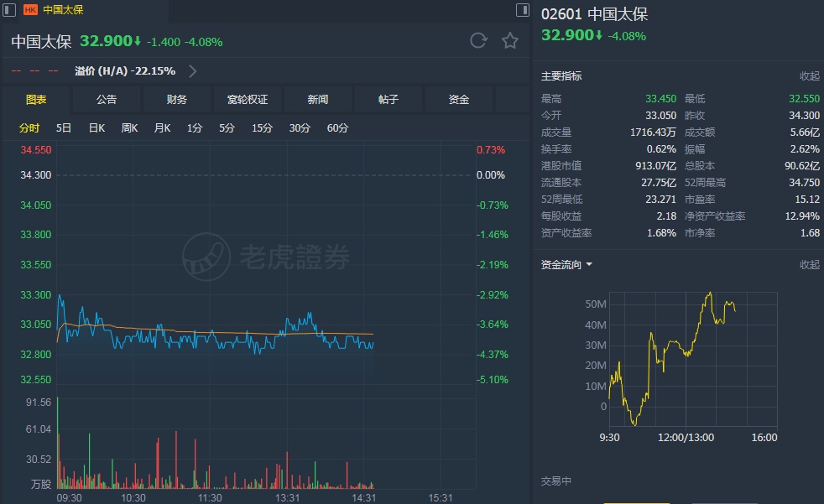
Task: Select the 分时 chart period
Action: (x=29, y=128)
